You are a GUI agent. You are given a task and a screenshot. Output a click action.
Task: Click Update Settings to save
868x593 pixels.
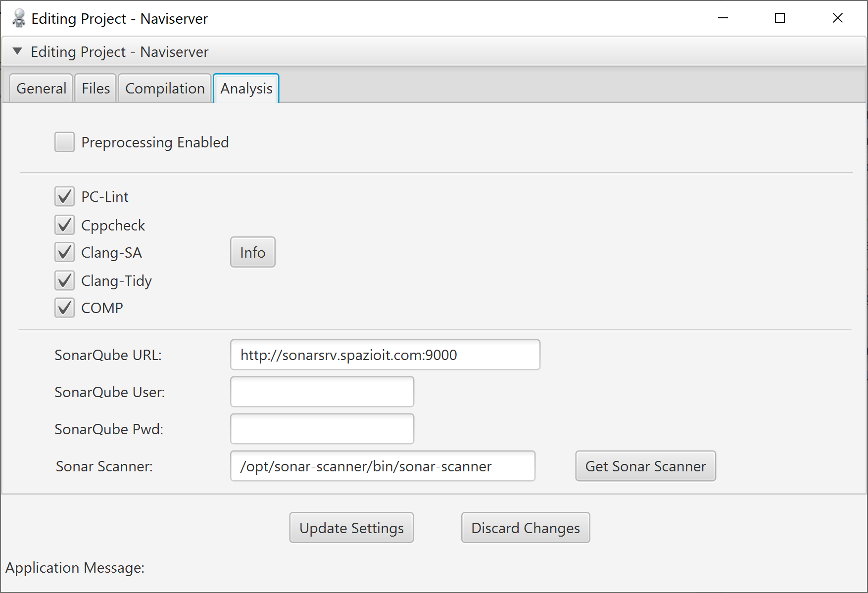351,528
